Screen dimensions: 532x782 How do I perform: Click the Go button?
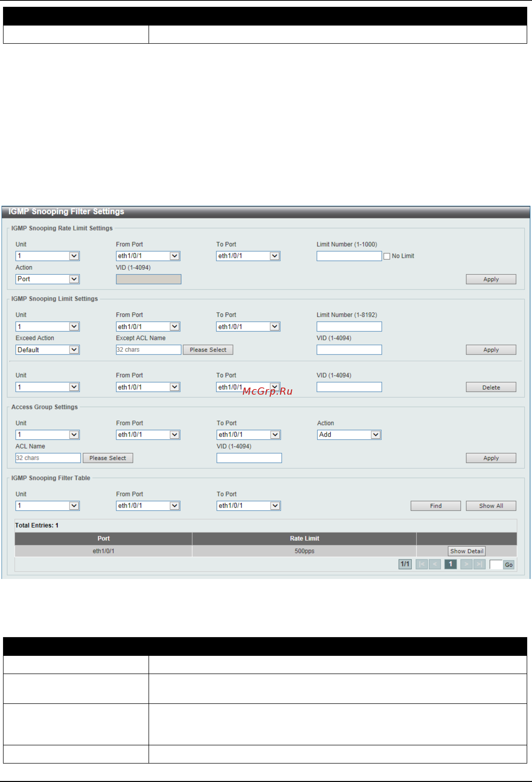point(509,565)
